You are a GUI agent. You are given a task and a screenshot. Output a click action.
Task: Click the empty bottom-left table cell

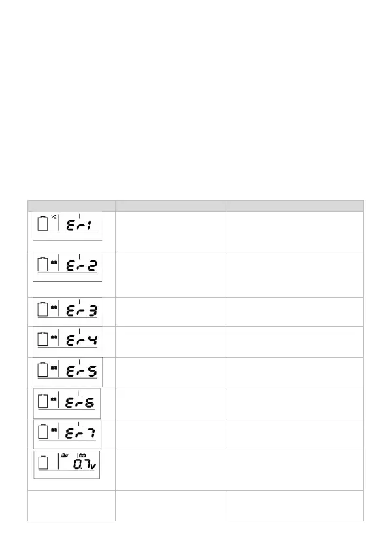71,506
